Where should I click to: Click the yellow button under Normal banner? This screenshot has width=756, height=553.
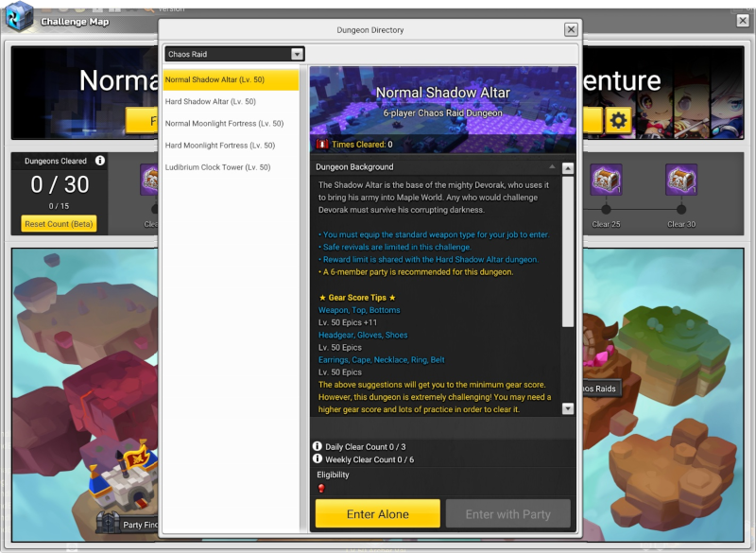[x=142, y=120]
